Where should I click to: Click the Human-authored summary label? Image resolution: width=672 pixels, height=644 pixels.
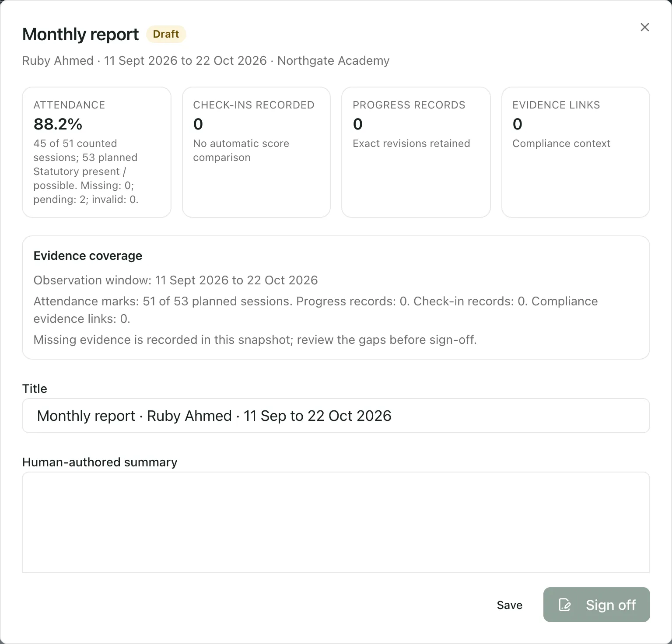[100, 462]
